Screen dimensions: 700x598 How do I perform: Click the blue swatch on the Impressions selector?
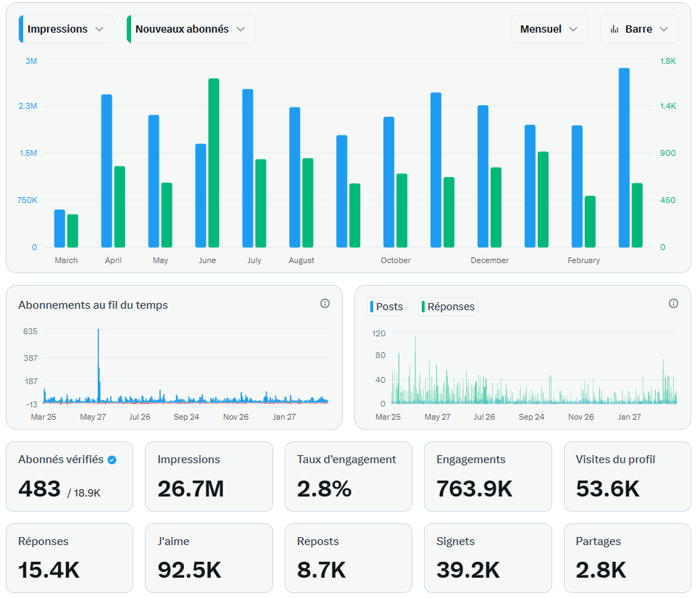(21, 29)
